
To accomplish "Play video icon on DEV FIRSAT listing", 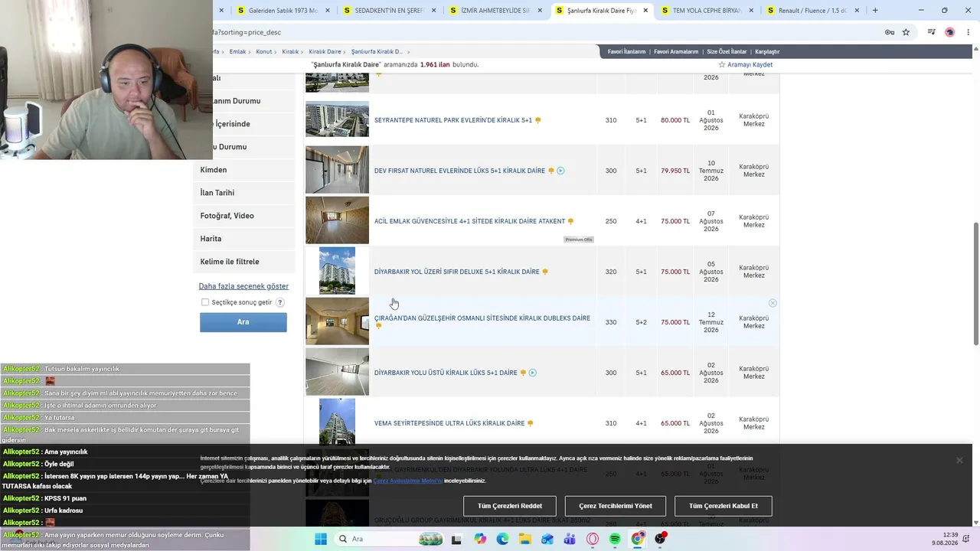I will coord(560,171).
